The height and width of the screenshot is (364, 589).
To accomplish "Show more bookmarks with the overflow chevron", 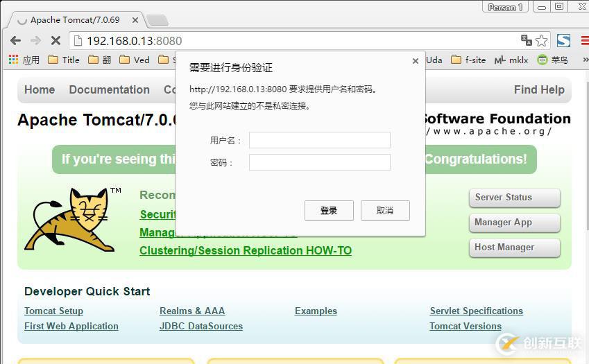I will pos(585,60).
